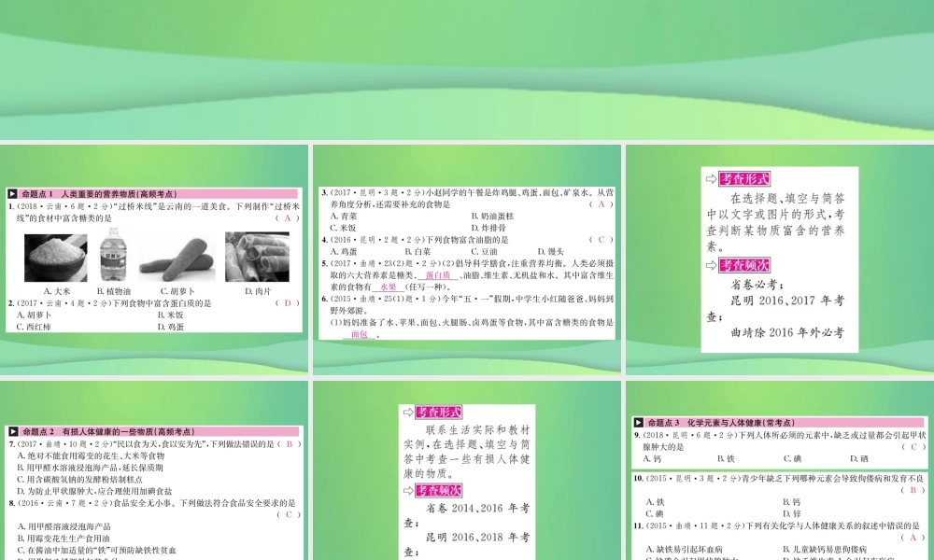Image resolution: width=934 pixels, height=560 pixels.
Task: Click the answer letter D in question 2 parentheses
Action: (287, 303)
